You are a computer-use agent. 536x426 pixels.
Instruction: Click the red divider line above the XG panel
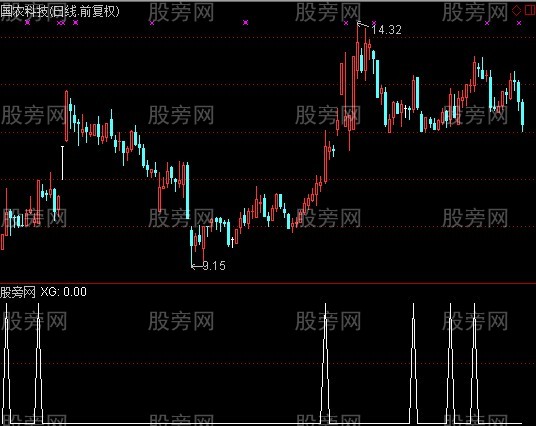(x=268, y=283)
